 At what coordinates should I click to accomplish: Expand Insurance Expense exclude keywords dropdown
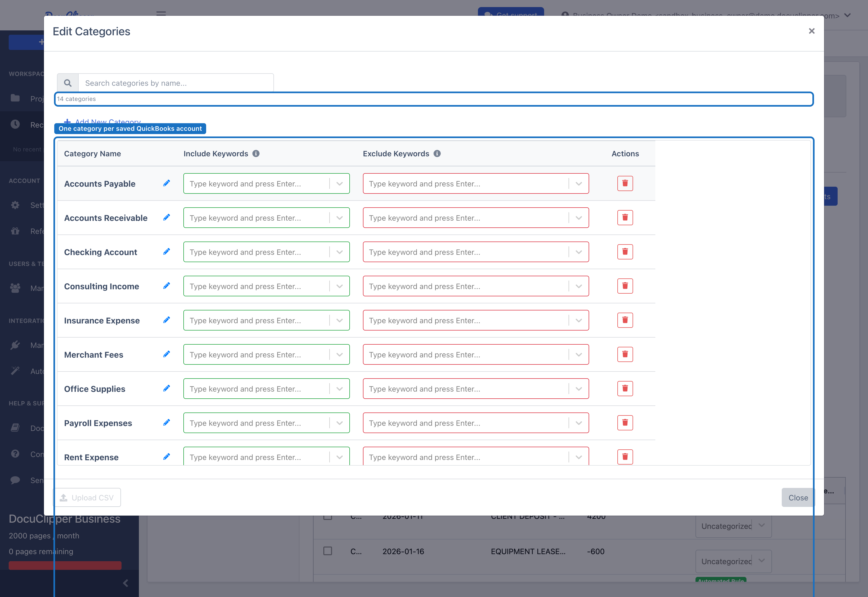click(x=579, y=320)
